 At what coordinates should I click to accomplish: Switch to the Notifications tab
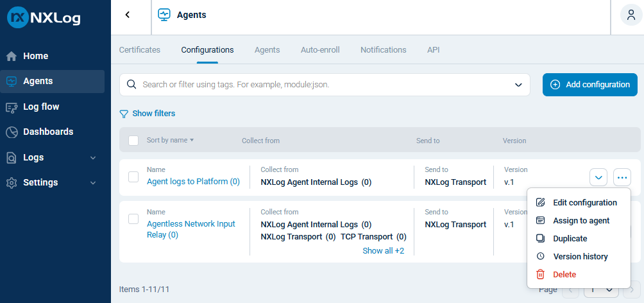pyautogui.click(x=383, y=49)
